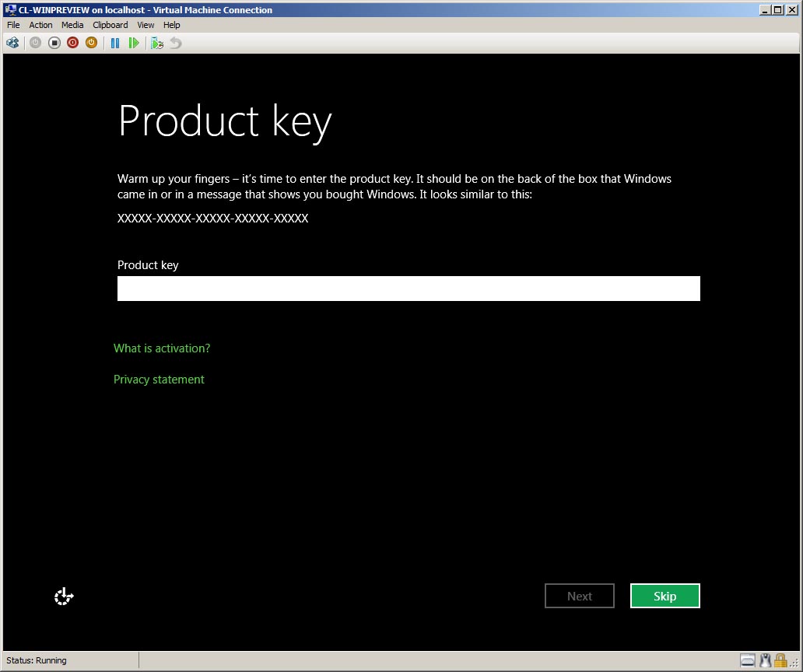Take a snapshot using the toolbar icon
The width and height of the screenshot is (803, 672).
tap(157, 43)
